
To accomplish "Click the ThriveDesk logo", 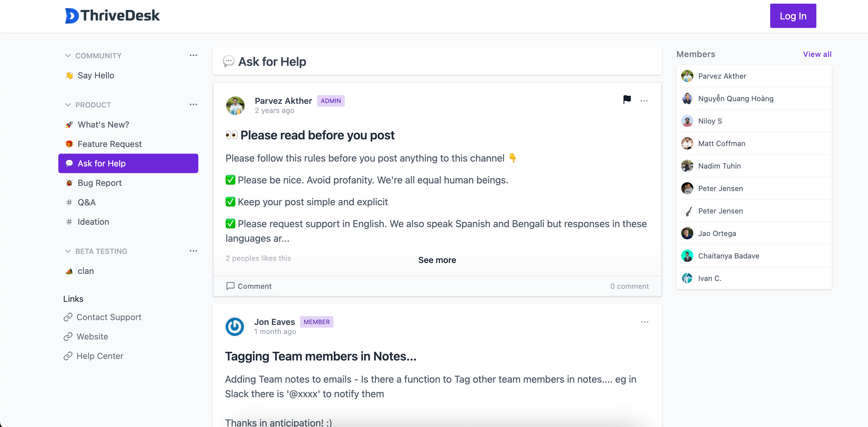I will tap(112, 15).
